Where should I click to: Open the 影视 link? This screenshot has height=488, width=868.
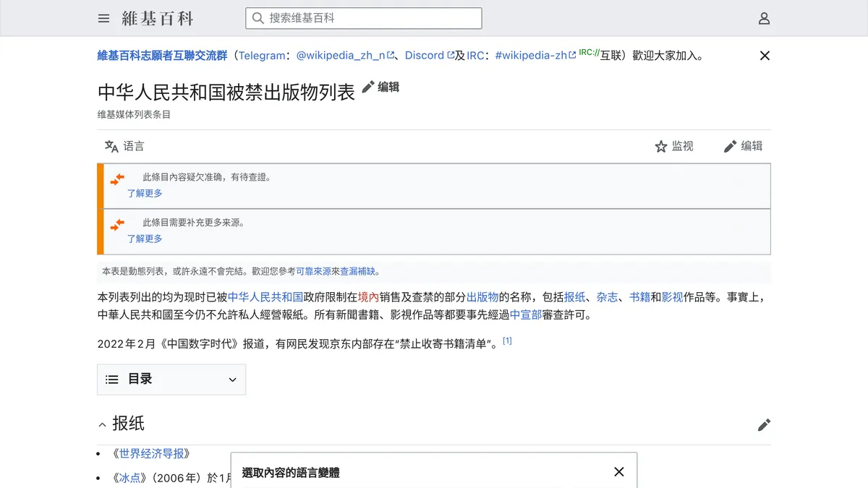pos(673,297)
